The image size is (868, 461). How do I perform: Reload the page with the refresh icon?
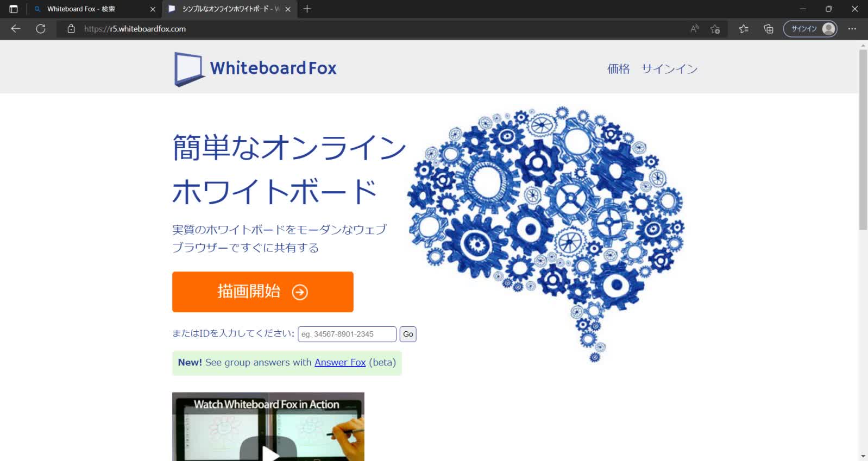point(41,29)
